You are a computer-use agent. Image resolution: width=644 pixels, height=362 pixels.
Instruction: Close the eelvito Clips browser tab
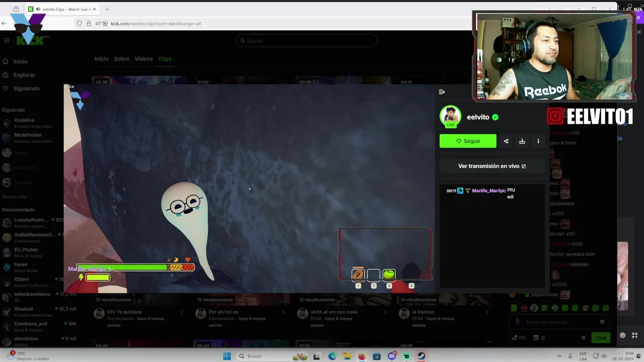click(x=94, y=9)
